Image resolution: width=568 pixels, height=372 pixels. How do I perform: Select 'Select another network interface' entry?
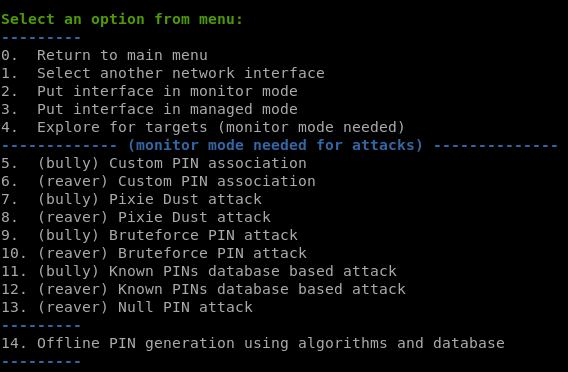click(163, 74)
